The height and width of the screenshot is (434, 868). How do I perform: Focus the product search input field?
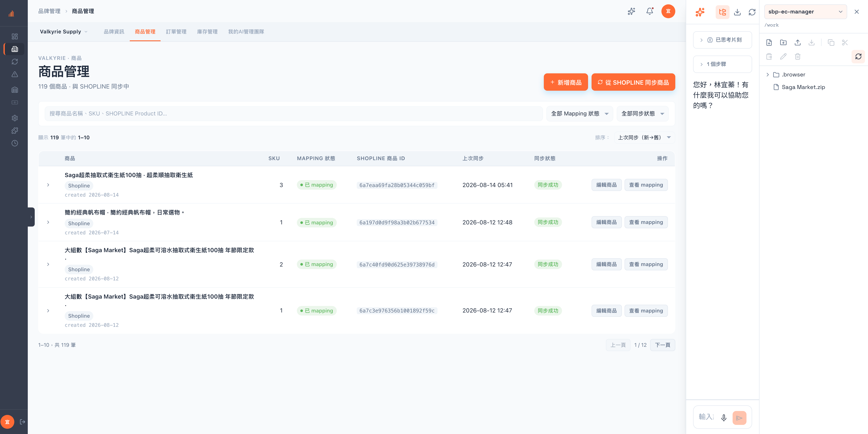point(293,114)
